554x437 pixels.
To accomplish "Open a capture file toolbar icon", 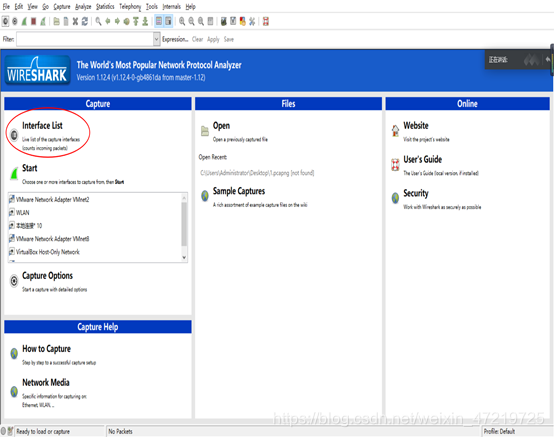I will pos(57,22).
